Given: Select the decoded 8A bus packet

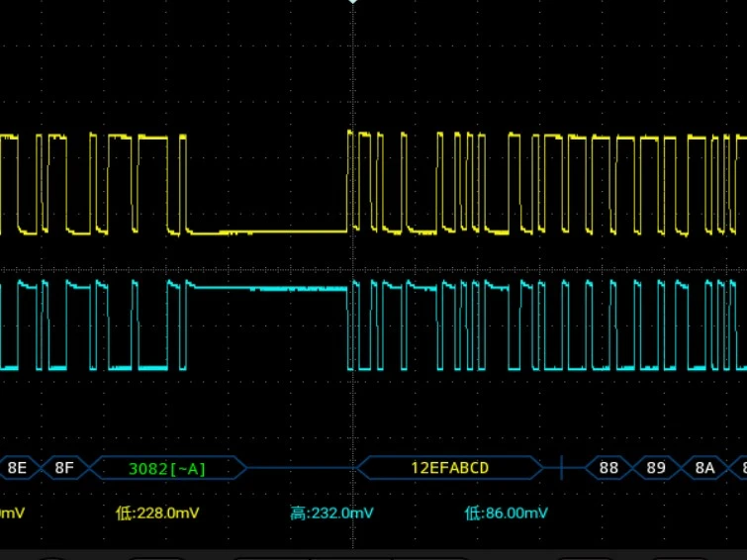Looking at the screenshot, I should (x=704, y=468).
